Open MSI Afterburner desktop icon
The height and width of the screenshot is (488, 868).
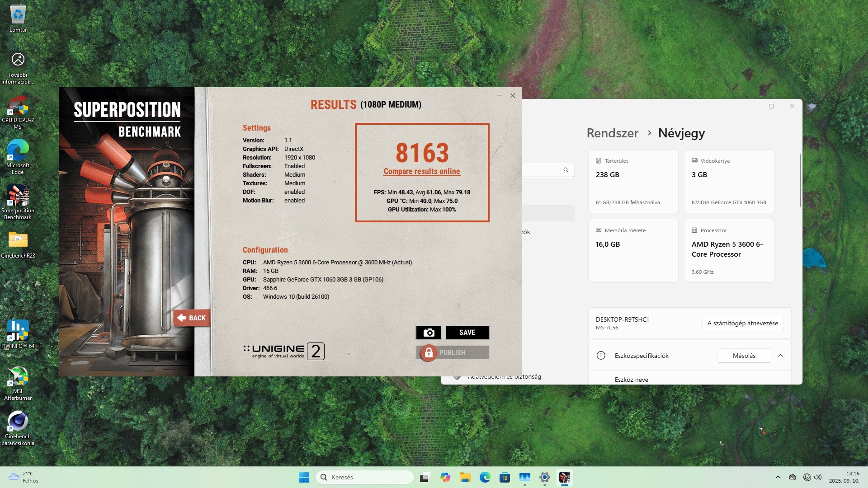point(18,377)
